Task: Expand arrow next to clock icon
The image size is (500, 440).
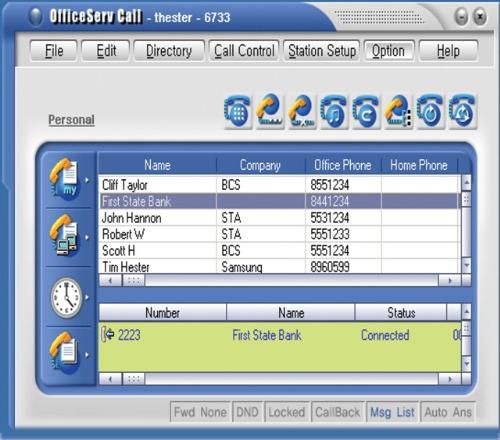Action: pos(87,297)
